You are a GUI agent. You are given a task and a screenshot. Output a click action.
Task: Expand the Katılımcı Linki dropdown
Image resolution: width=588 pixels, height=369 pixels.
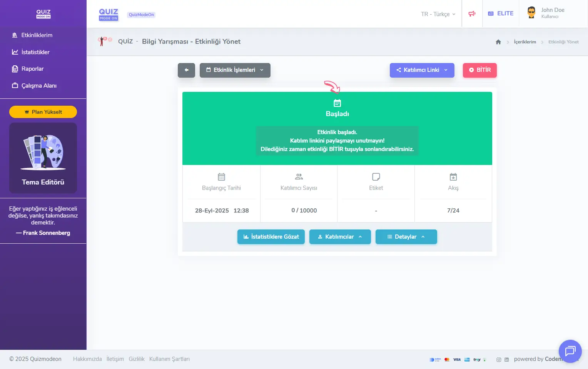click(x=422, y=70)
